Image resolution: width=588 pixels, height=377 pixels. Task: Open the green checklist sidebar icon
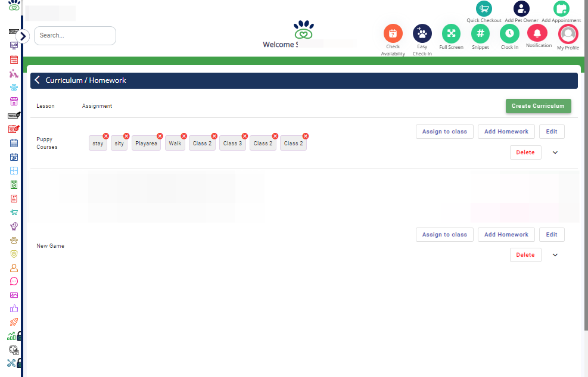point(14,185)
